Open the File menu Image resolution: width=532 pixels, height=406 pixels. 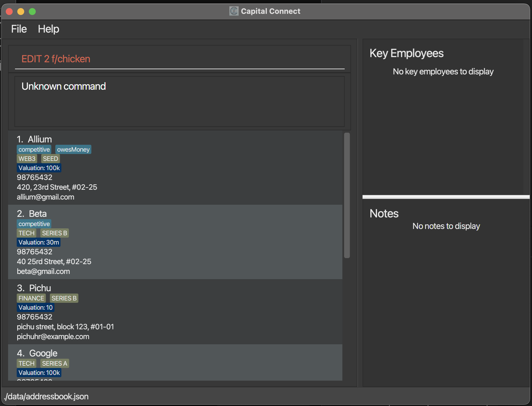click(19, 29)
